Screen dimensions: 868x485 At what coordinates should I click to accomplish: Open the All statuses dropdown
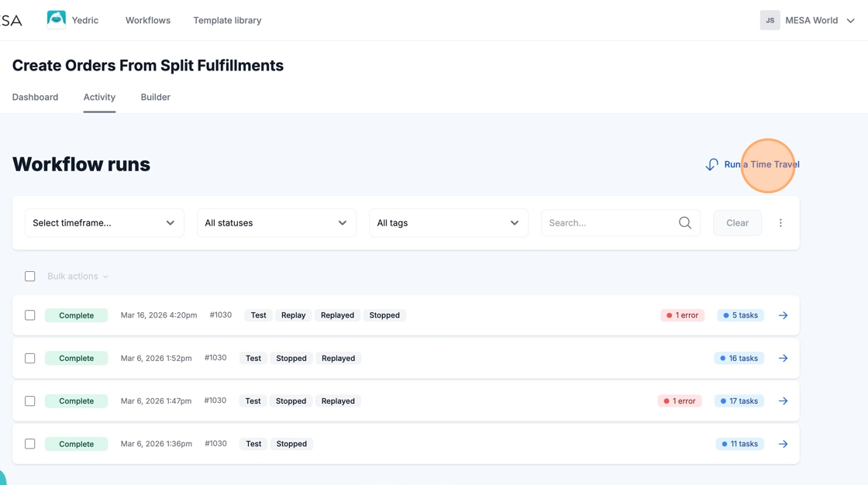pos(277,223)
